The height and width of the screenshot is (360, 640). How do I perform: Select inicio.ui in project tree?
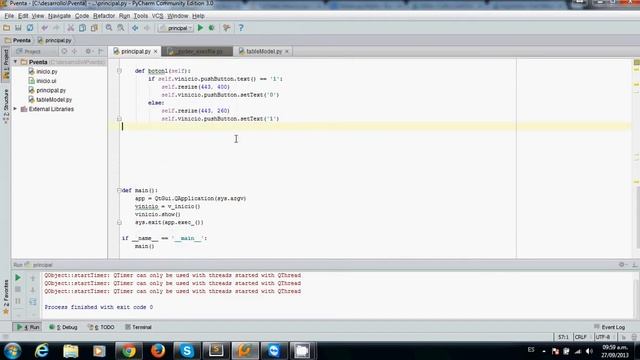click(x=42, y=81)
